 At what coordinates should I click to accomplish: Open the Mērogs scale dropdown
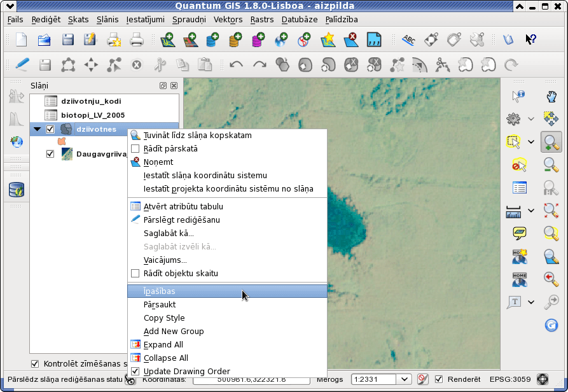coord(405,379)
